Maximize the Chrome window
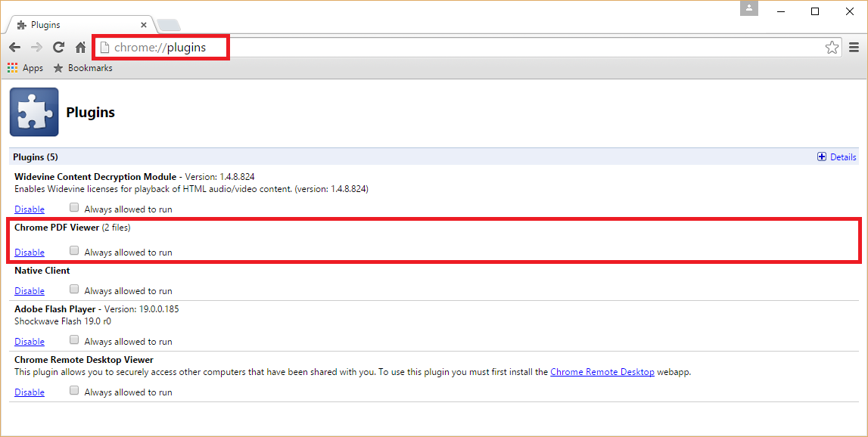 815,11
